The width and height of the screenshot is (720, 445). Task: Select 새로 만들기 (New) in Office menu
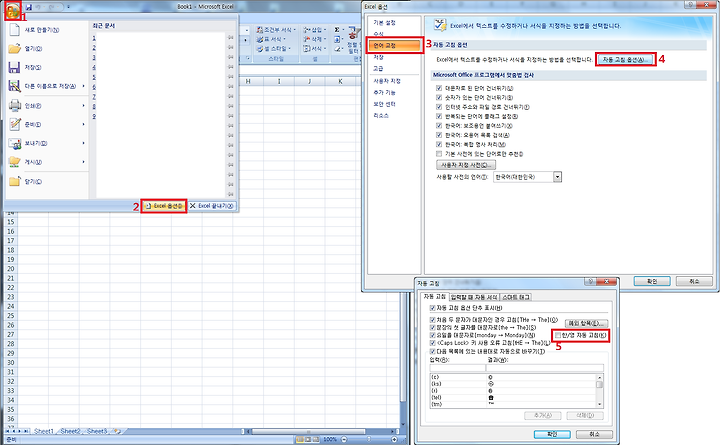pos(46,30)
